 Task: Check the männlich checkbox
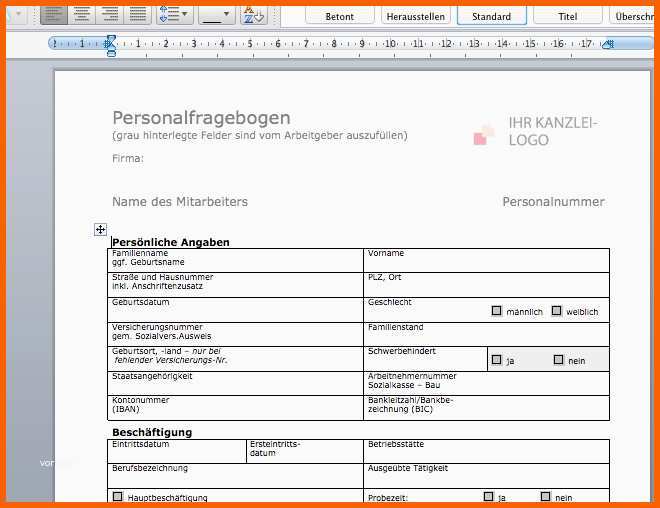[497, 311]
